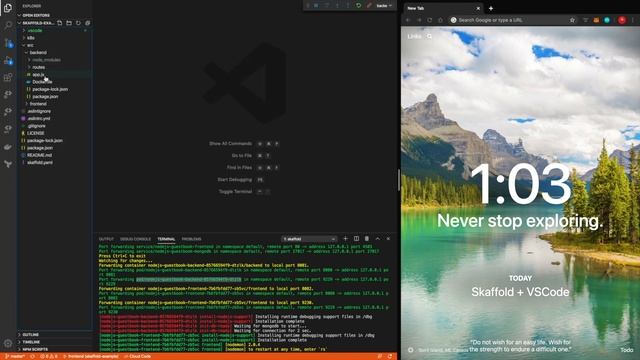
Task: Click New File icon in explorer header
Action: coord(60,23)
